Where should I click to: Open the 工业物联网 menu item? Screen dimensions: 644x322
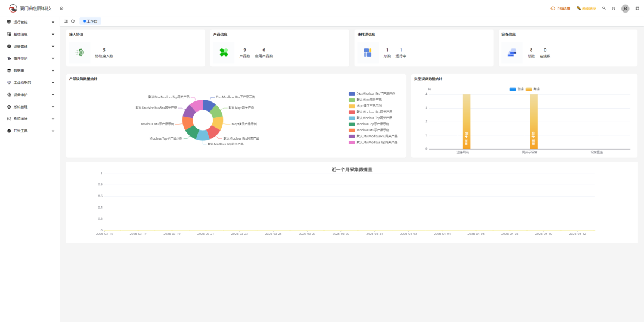tap(30, 82)
